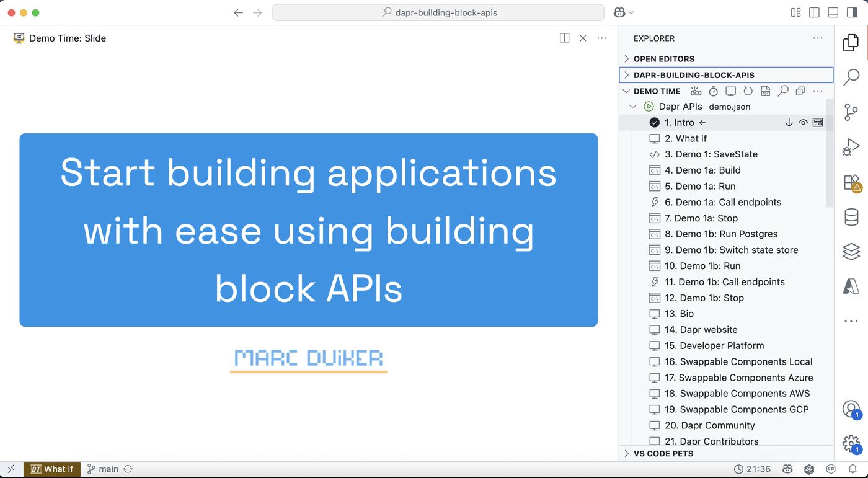Synchronize changes icon in status bar

tap(128, 469)
